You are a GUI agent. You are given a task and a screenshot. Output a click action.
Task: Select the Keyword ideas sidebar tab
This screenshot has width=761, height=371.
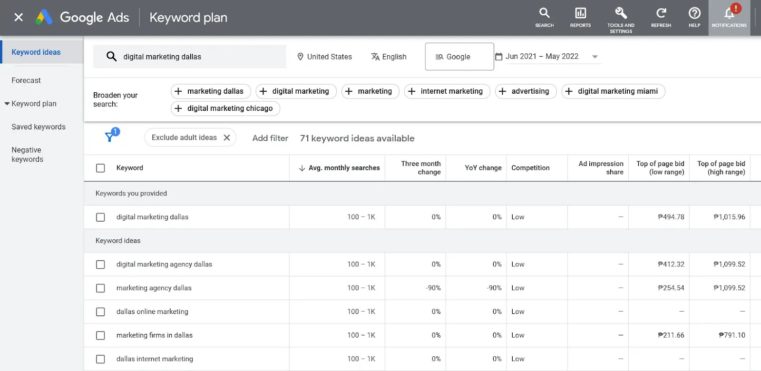pos(42,52)
